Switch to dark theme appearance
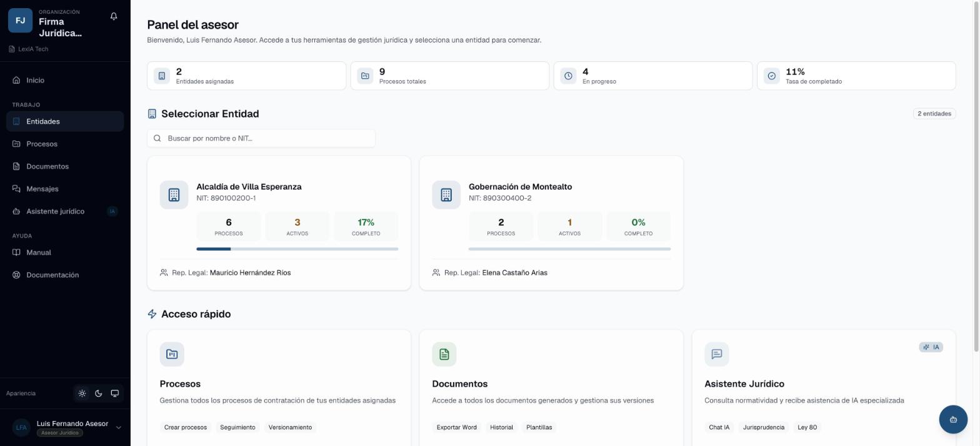The width and height of the screenshot is (980, 446). coord(98,393)
